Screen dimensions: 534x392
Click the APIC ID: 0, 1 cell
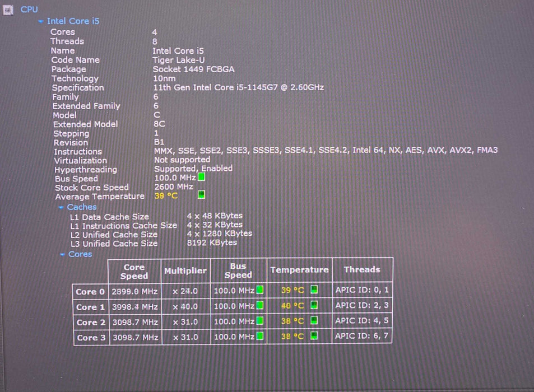point(362,290)
